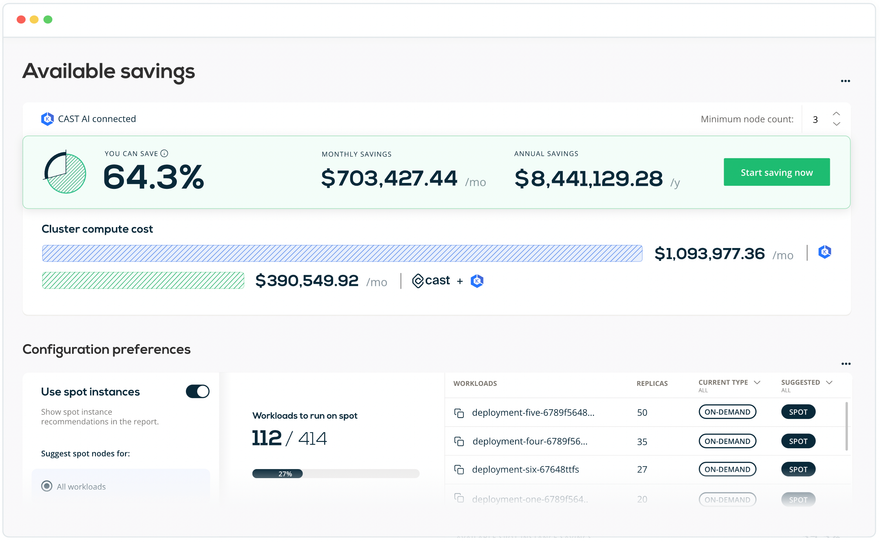The width and height of the screenshot is (880, 542).
Task: Expand the SUGGESTED filter dropdown
Action: point(829,383)
